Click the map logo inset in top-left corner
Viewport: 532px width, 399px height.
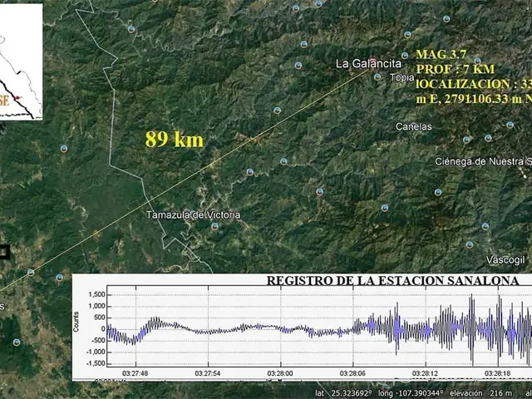click(x=20, y=62)
